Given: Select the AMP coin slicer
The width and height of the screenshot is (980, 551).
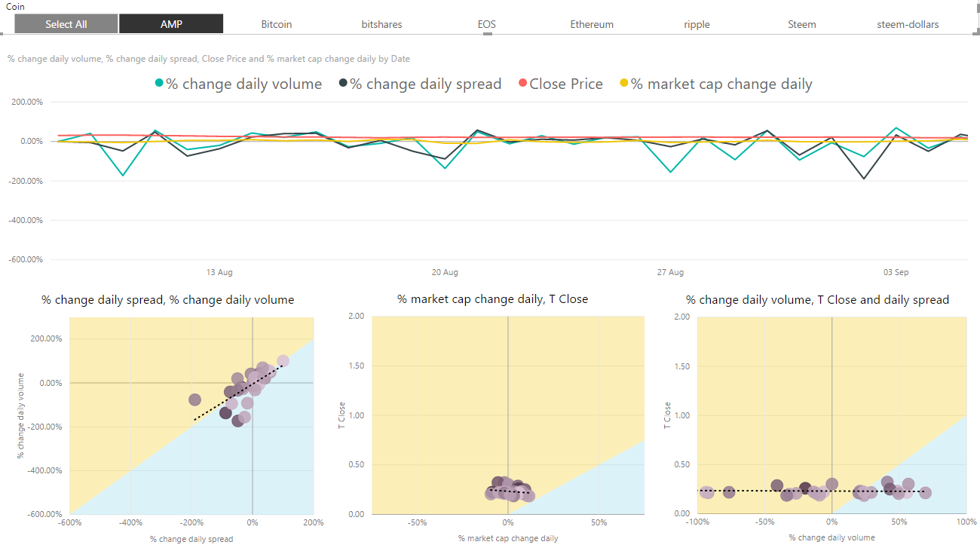Looking at the screenshot, I should pyautogui.click(x=171, y=24).
